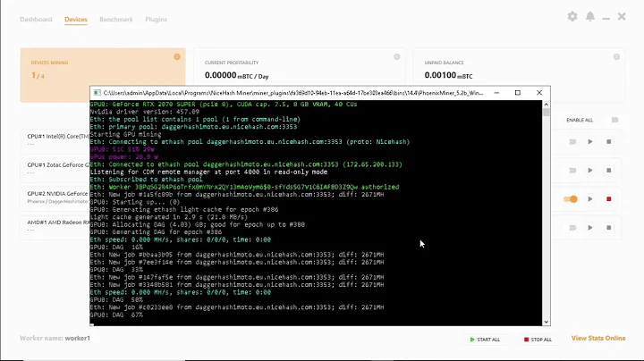This screenshot has height=361, width=644.
Task: Open the notifications bell
Action: click(x=590, y=16)
